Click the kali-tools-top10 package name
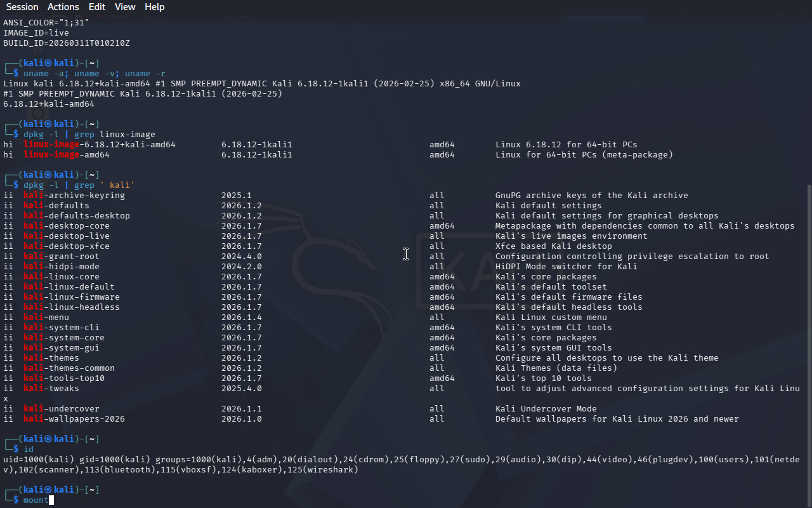 (x=64, y=378)
